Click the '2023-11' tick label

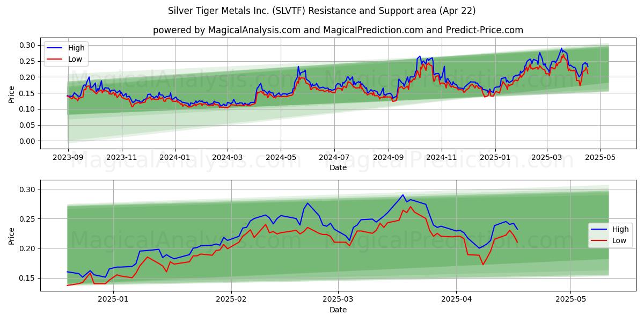121,157
